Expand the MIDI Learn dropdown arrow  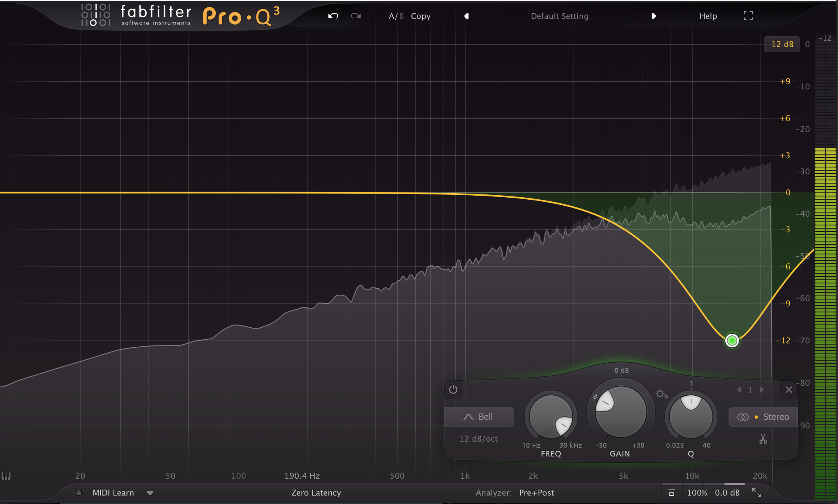(150, 493)
